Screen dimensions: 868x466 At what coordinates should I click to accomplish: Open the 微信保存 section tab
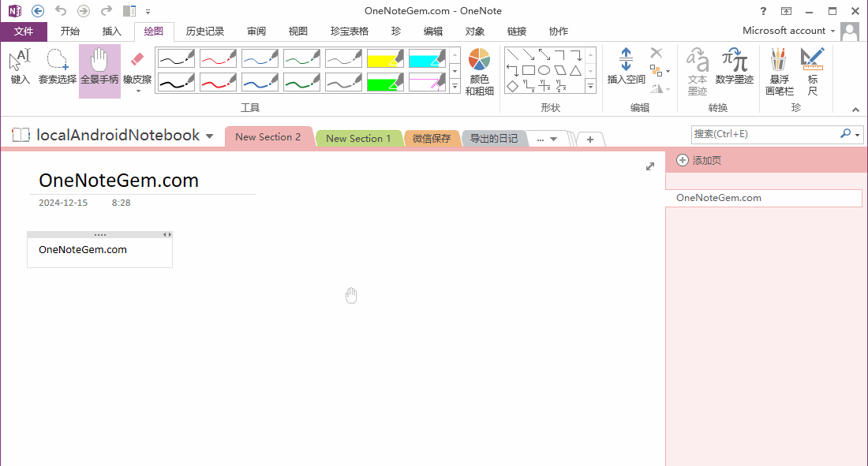click(432, 138)
